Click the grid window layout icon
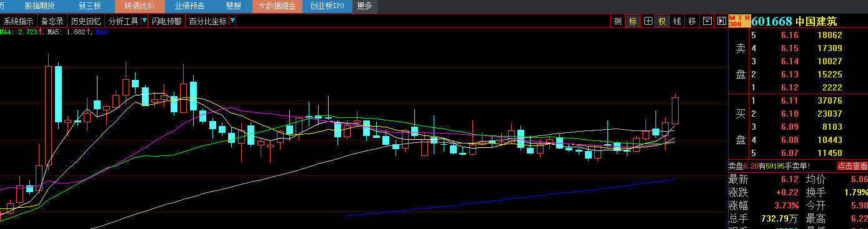The image size is (868, 229). (648, 21)
